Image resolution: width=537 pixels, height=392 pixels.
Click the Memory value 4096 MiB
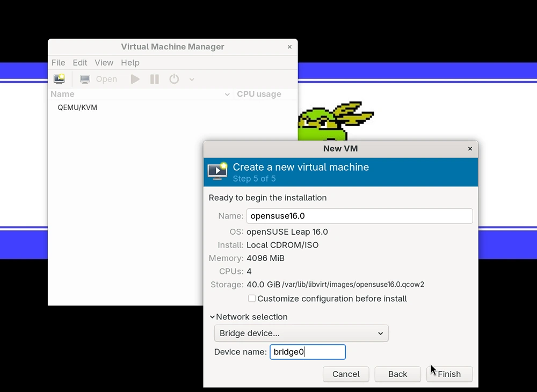coord(265,258)
